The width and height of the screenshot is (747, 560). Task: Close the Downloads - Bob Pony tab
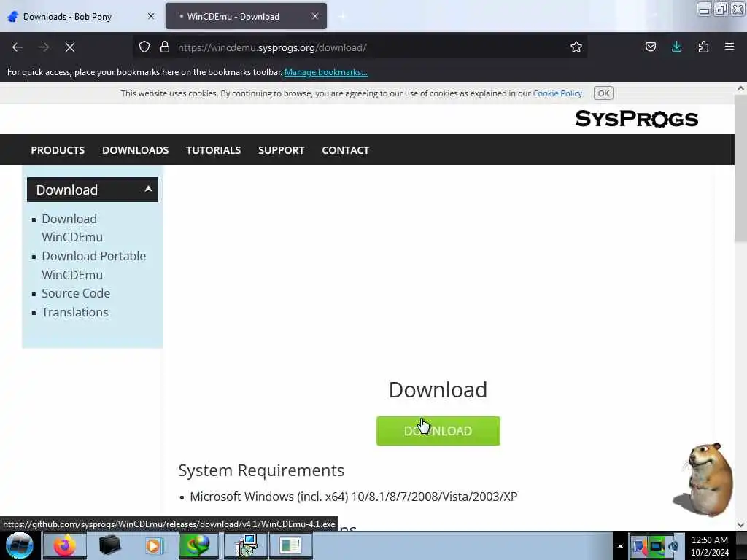pyautogui.click(x=151, y=16)
